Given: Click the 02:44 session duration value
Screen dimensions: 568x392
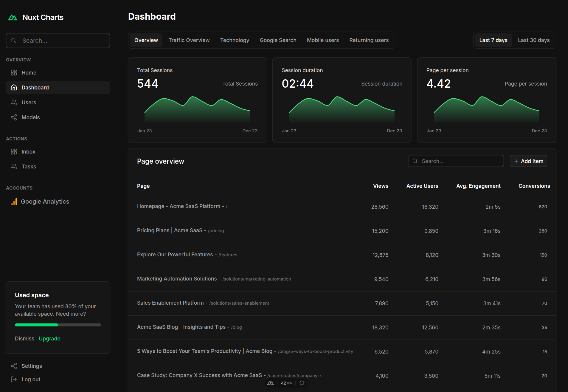Looking at the screenshot, I should (x=297, y=84).
